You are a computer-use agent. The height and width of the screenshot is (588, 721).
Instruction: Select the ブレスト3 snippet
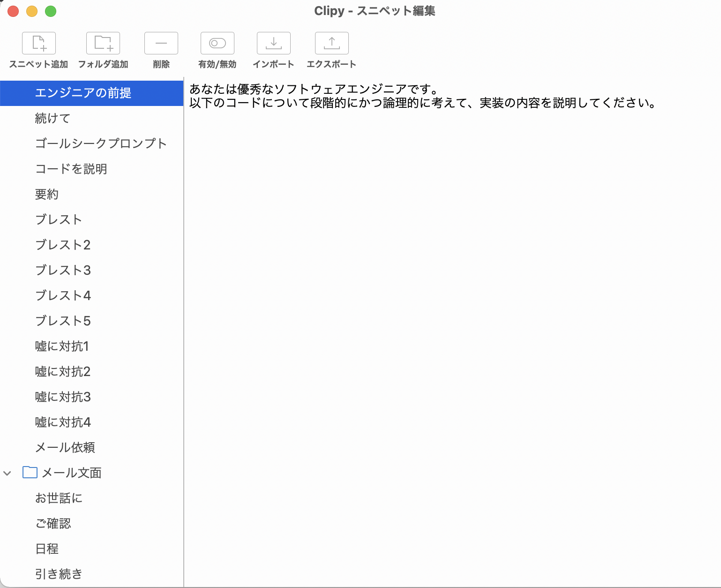tap(63, 270)
